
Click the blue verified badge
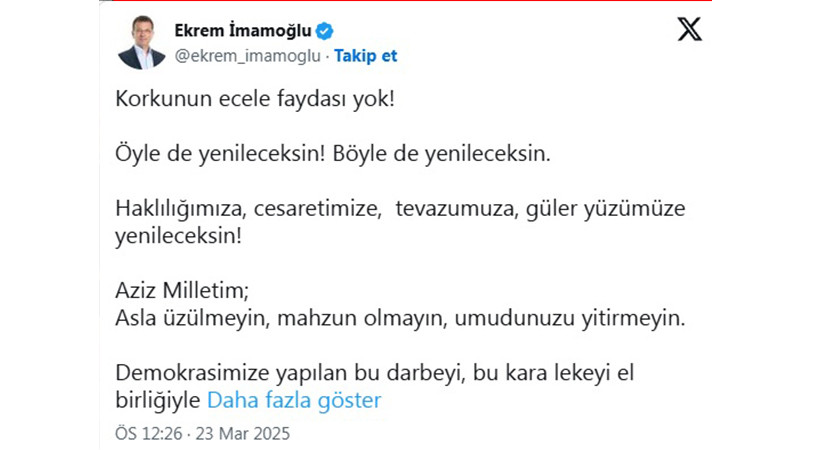(x=324, y=31)
